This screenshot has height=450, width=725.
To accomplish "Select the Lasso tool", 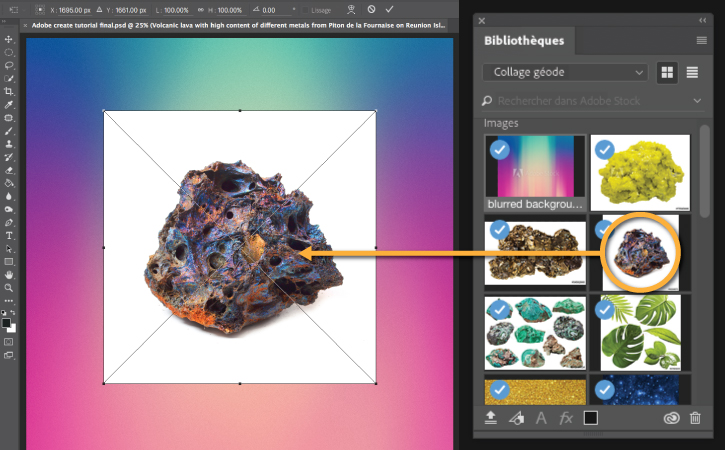I will 8,65.
